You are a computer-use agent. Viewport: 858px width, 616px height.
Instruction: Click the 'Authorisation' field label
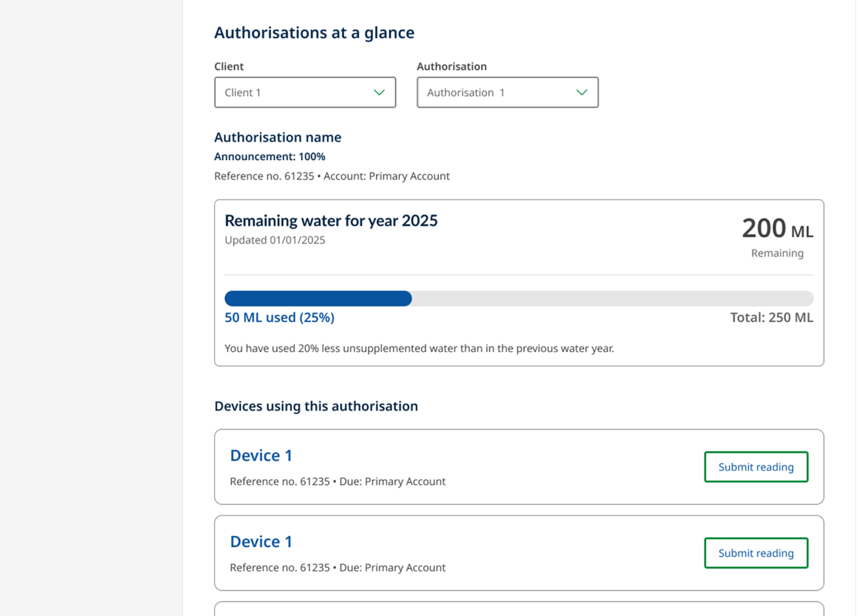coord(452,67)
